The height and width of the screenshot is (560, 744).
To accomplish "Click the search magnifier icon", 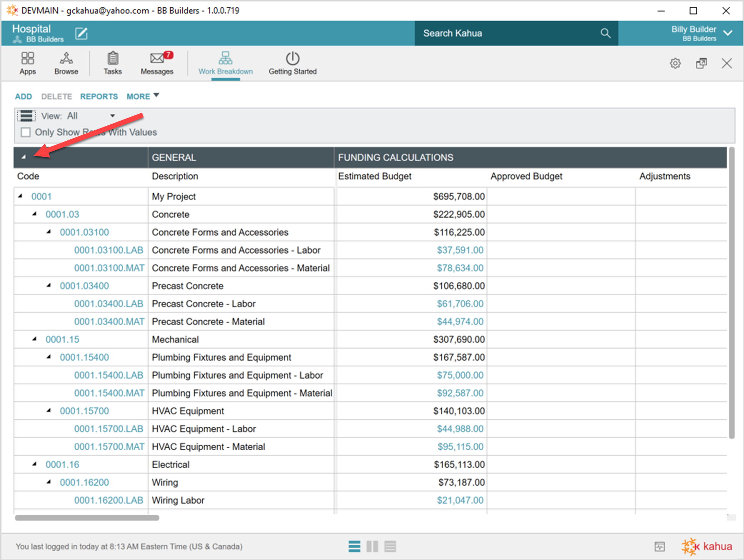I will pyautogui.click(x=605, y=33).
